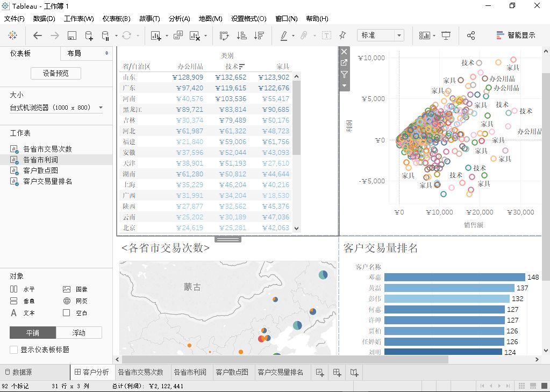Click the swap rows and columns icon
The image size is (550, 392).
tap(224, 35)
